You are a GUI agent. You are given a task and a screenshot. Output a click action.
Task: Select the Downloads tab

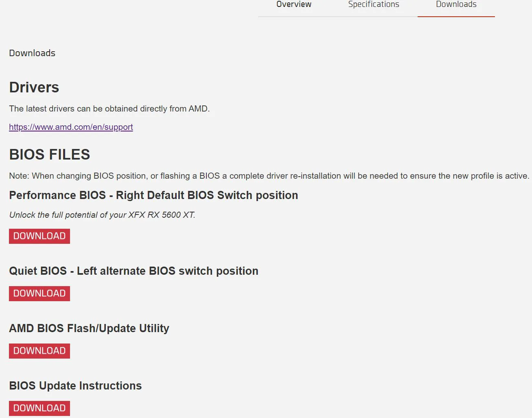456,4
